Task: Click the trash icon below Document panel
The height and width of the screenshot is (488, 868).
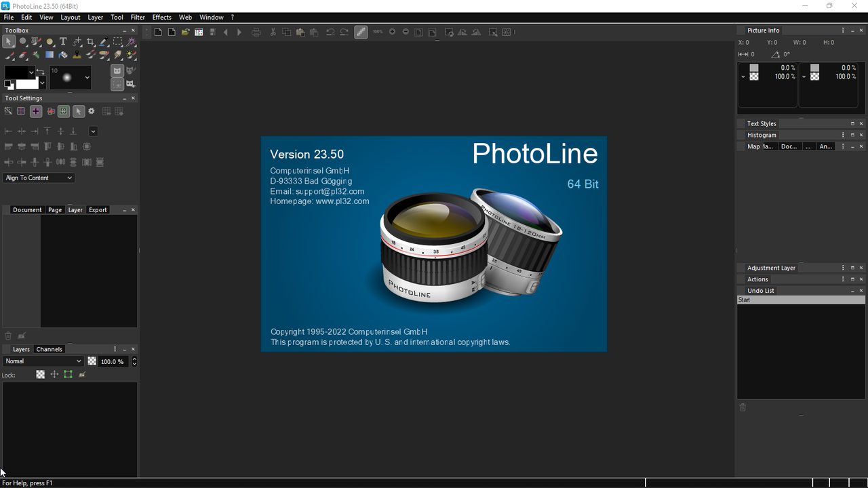Action: click(x=8, y=335)
